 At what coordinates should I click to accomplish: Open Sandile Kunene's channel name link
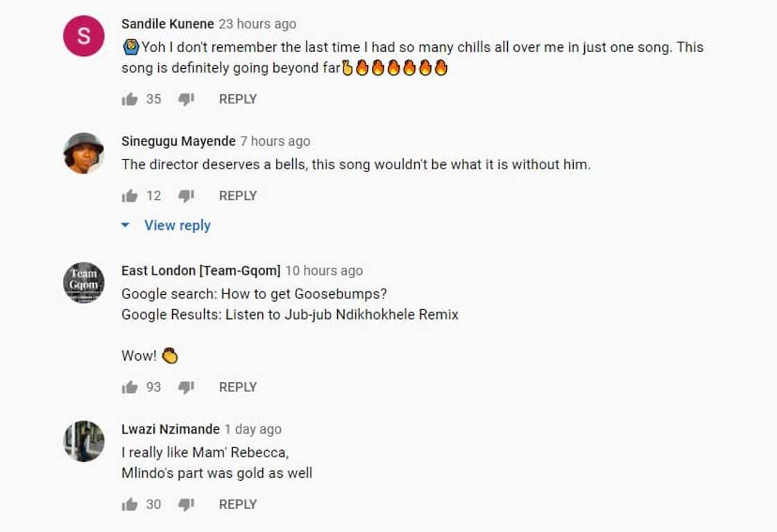click(167, 24)
